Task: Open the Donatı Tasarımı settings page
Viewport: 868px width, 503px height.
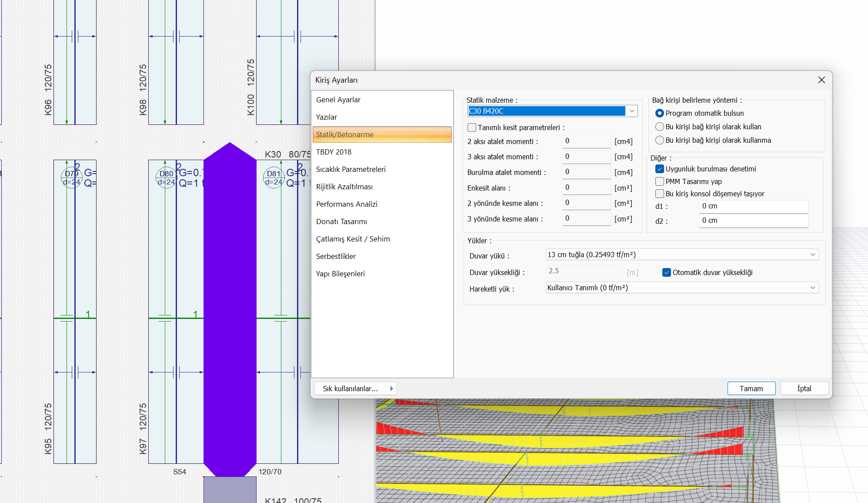Action: pos(341,221)
